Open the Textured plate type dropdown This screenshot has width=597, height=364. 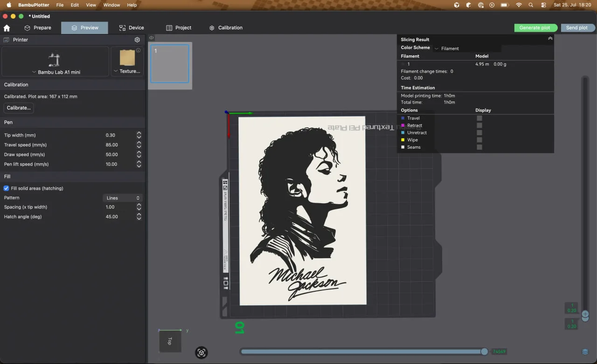[x=127, y=71]
